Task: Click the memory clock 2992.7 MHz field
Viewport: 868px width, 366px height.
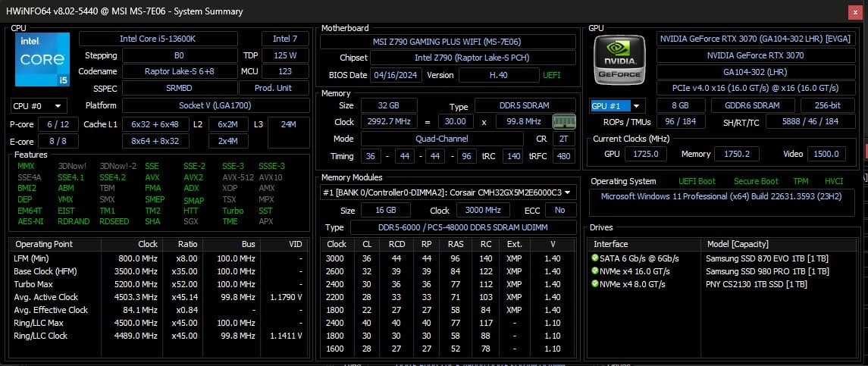Action: pos(387,122)
